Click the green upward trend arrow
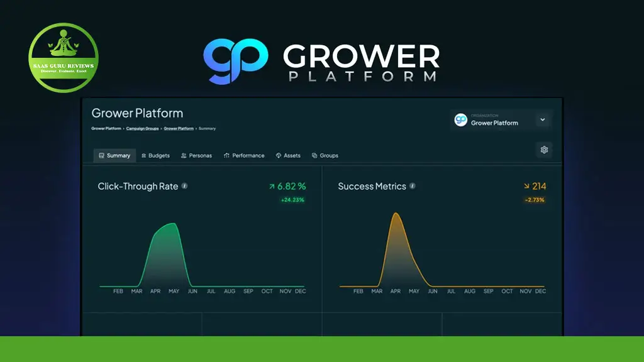 tap(272, 186)
